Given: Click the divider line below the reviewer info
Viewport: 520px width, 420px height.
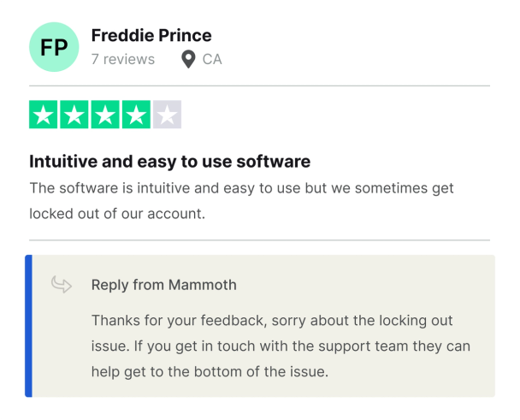Looking at the screenshot, I should [259, 86].
